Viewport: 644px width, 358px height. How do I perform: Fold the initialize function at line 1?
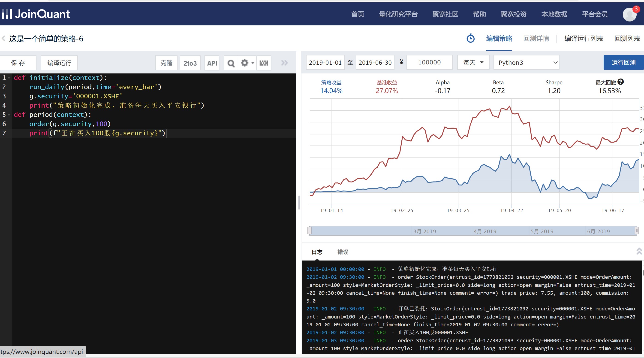click(9, 78)
